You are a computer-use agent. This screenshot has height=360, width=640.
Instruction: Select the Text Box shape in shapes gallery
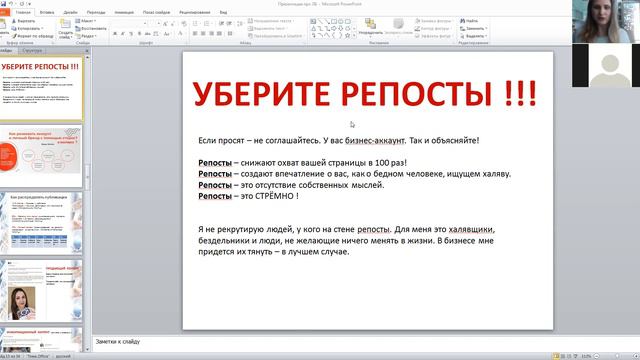point(313,21)
